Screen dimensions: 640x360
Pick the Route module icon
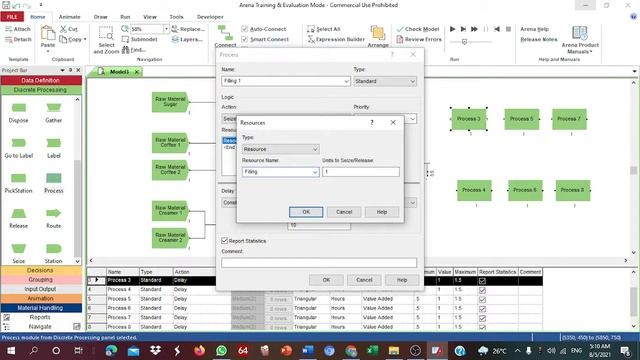pyautogui.click(x=53, y=213)
